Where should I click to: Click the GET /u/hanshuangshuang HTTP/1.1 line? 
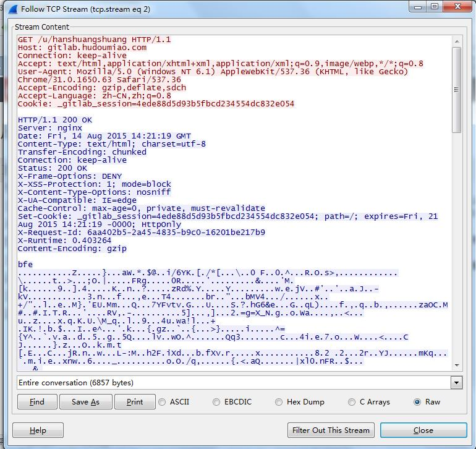coord(94,40)
